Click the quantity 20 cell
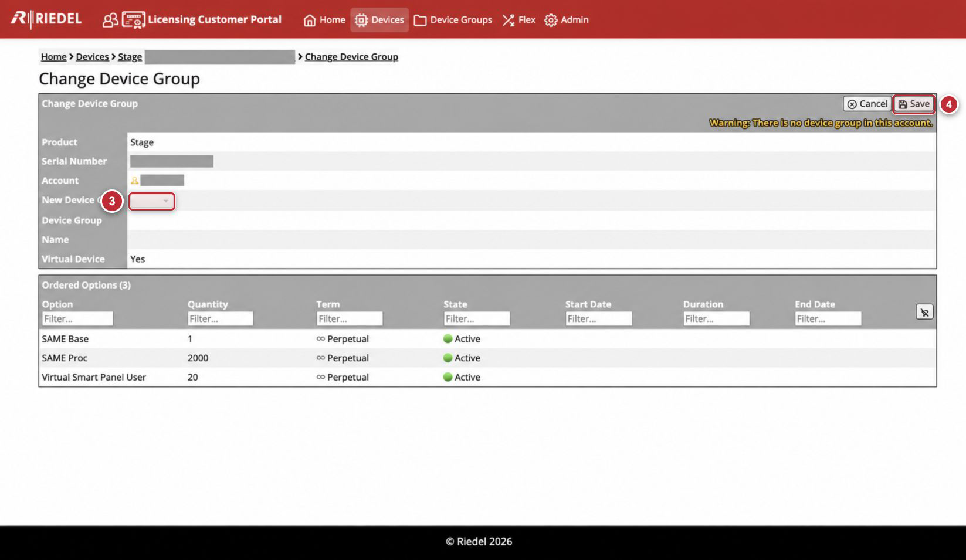Screen dimensions: 966x560 (x=192, y=378)
